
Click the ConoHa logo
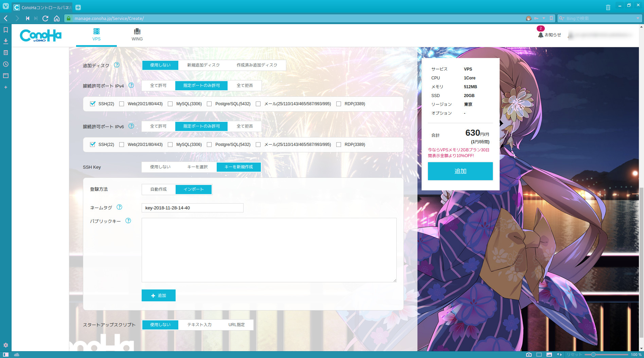point(41,35)
